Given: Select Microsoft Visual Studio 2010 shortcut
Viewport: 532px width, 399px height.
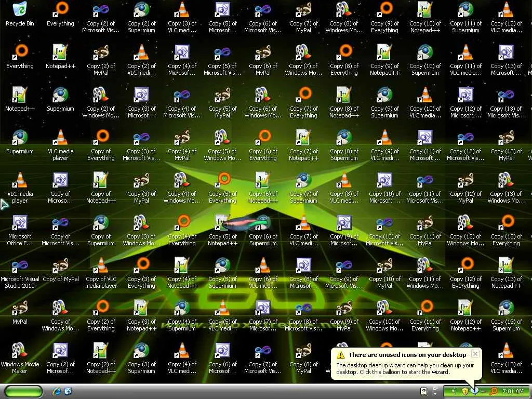Looking at the screenshot, I should 20,273.
